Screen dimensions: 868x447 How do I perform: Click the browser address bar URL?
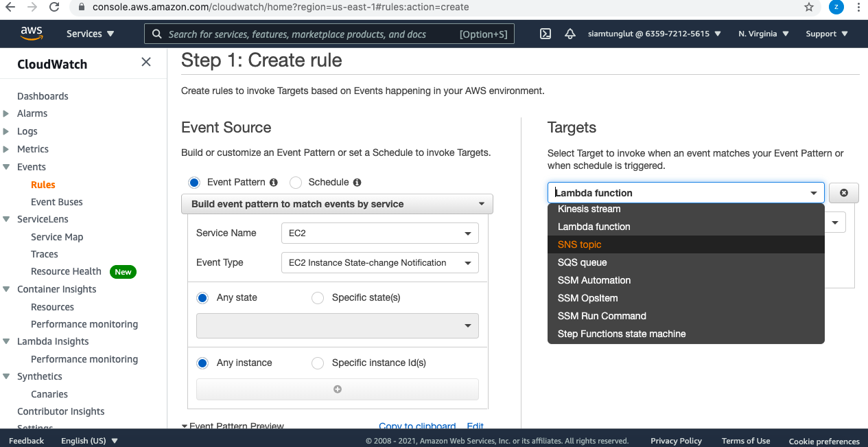[281, 7]
